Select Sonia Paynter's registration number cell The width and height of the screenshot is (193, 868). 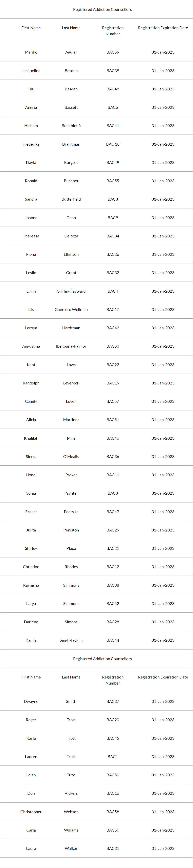pyautogui.click(x=113, y=493)
